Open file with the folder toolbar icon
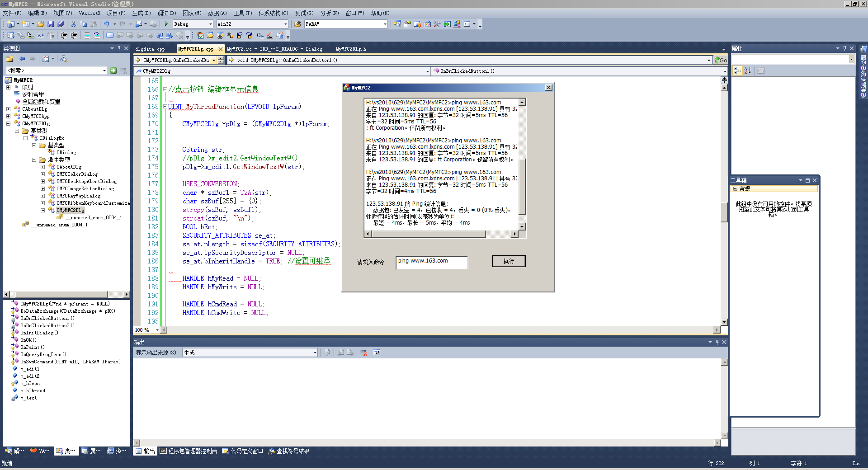The width and height of the screenshot is (868, 470). (41, 24)
